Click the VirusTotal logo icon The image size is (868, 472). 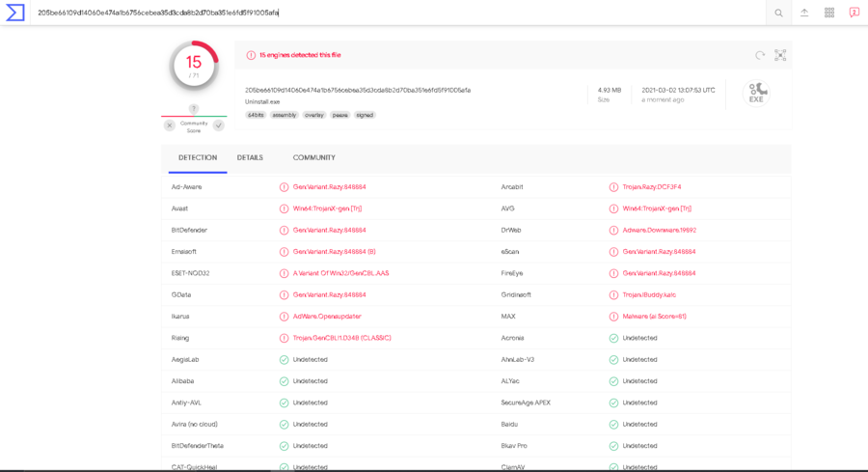[14, 13]
